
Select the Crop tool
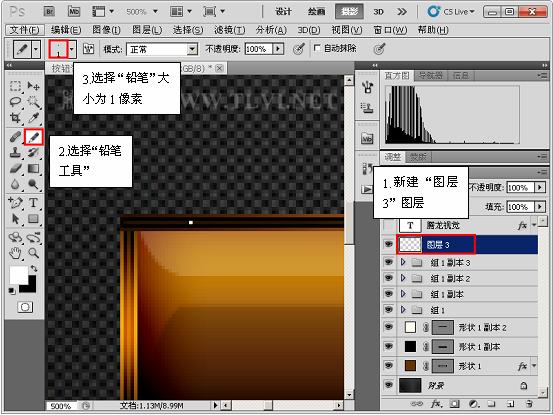(x=15, y=117)
